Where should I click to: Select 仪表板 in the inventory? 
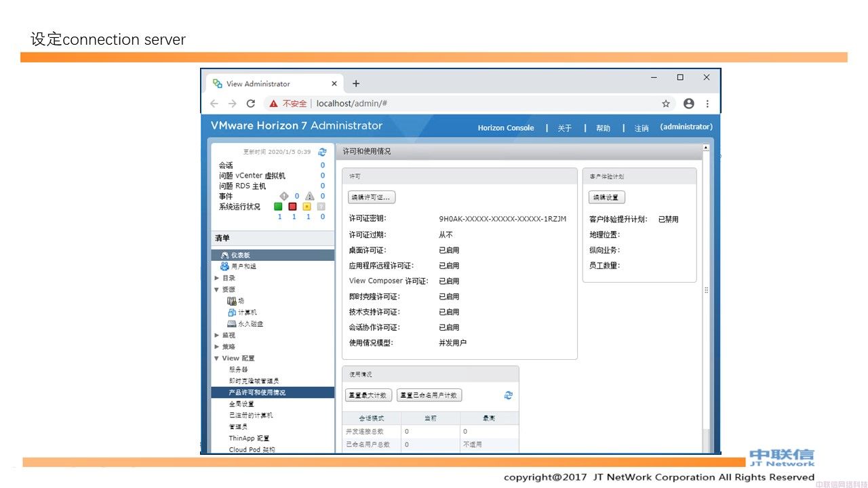(273, 255)
